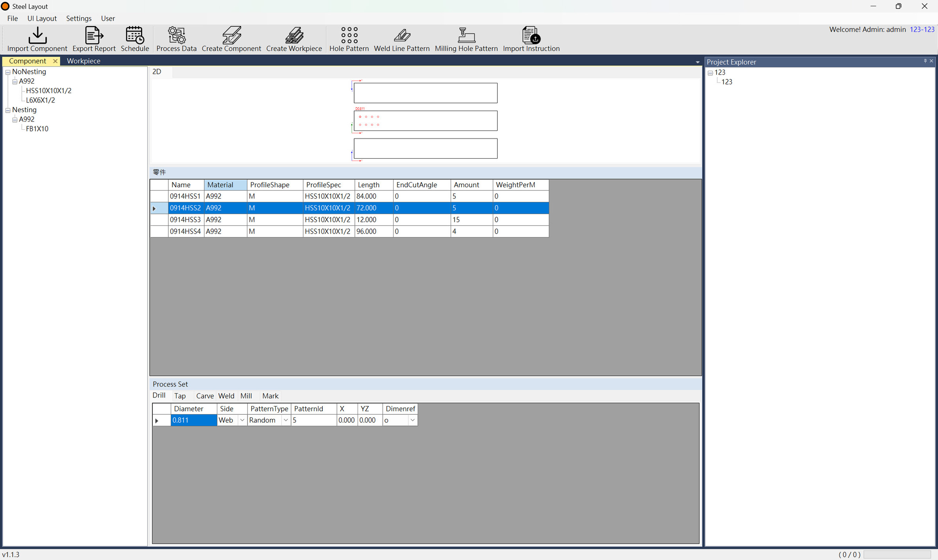Collapse the A992 node under NoNesting
Image resolution: width=938 pixels, height=560 pixels.
(x=15, y=82)
